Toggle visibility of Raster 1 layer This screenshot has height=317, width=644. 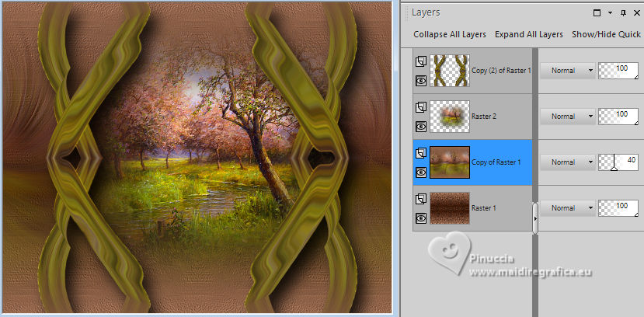click(420, 218)
